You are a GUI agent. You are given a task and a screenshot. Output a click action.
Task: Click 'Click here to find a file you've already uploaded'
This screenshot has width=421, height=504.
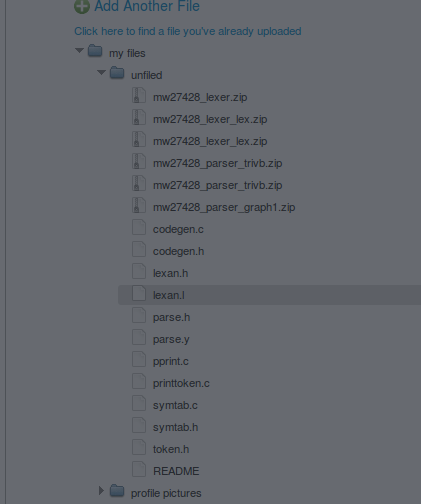(188, 31)
